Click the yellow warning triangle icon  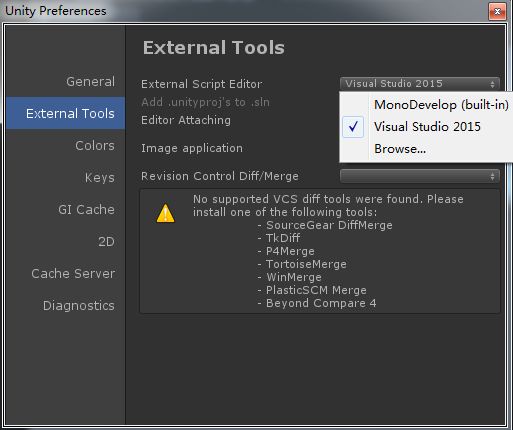(166, 213)
